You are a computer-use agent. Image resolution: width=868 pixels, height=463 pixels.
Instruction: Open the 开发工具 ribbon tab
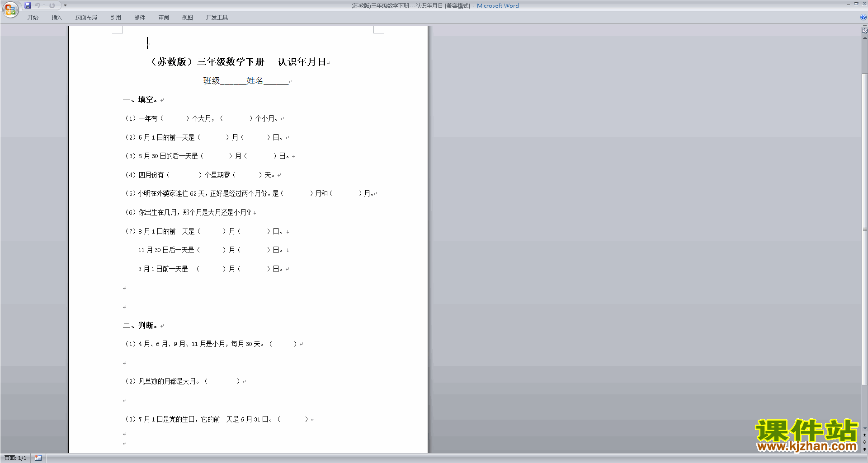217,18
